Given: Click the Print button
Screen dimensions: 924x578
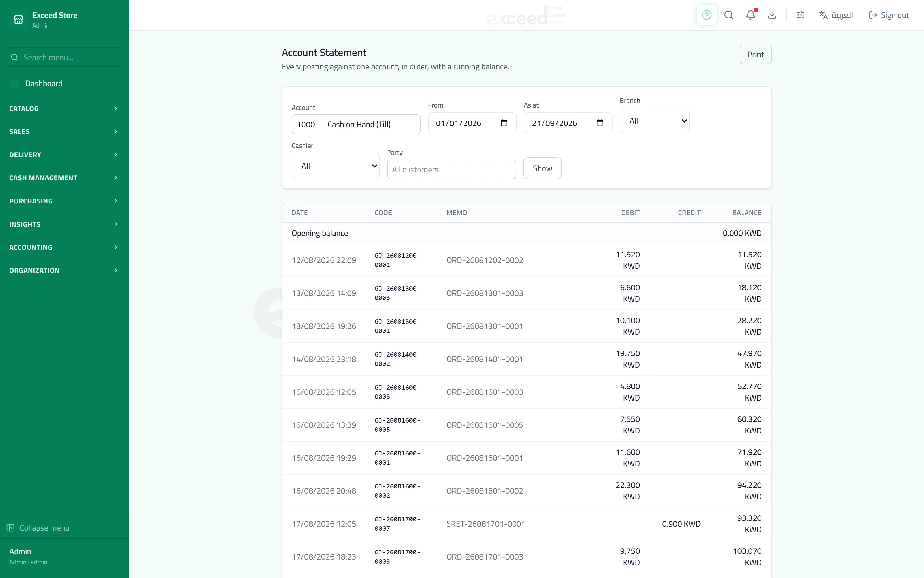Looking at the screenshot, I should pyautogui.click(x=755, y=54).
